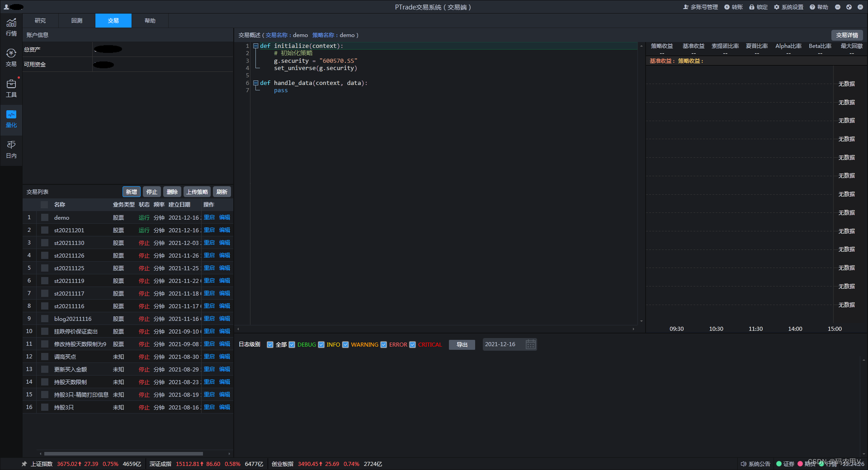Select the 挂跌停价保证卖出 strategy row

128,331
